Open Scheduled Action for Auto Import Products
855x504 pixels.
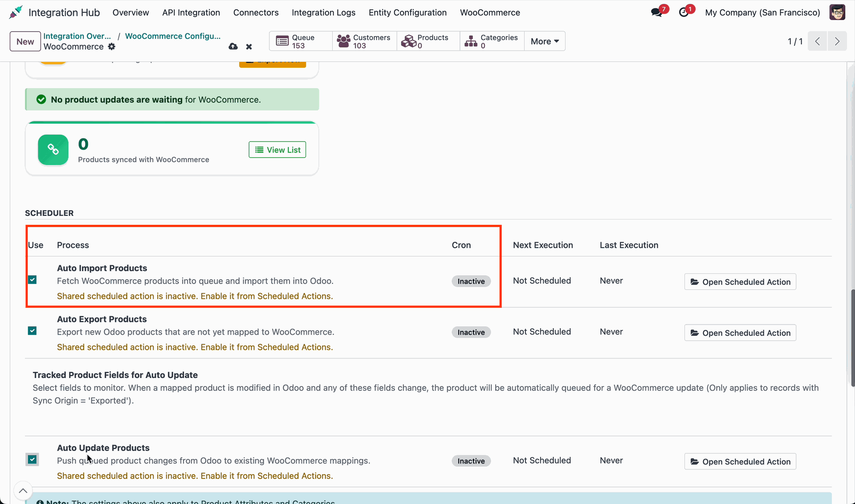point(740,282)
